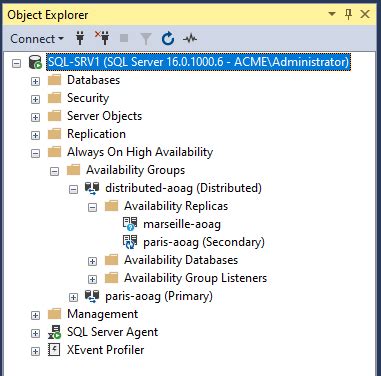Select the marseille-aoag replica label
The width and height of the screenshot is (381, 376).
coord(182,224)
